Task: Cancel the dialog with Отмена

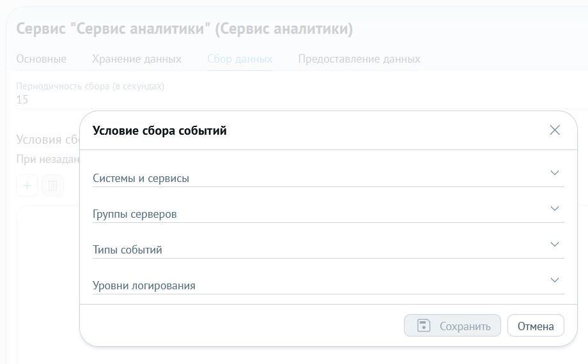Action: (x=536, y=326)
